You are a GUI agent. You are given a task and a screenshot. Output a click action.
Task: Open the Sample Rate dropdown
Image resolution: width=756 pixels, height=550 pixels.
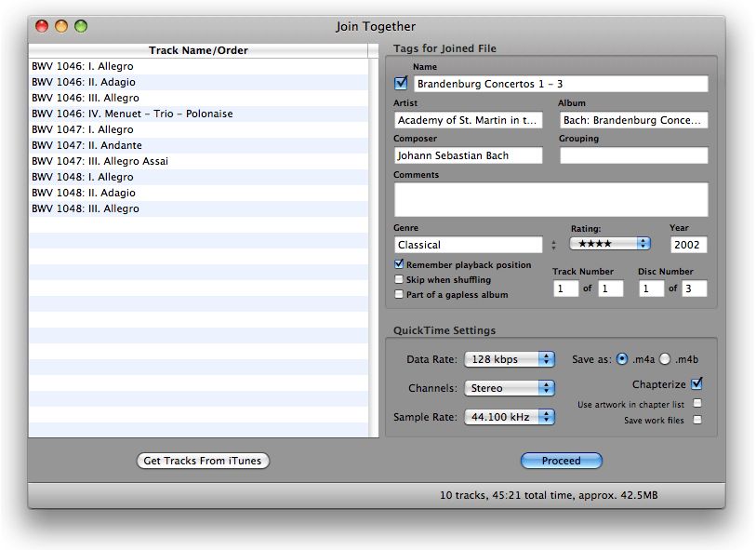click(x=510, y=417)
